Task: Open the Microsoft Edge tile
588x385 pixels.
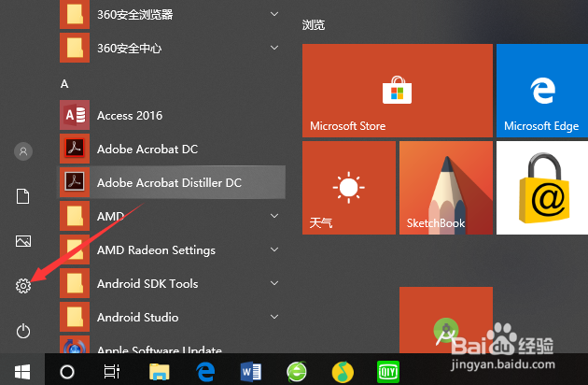Action: 542,91
